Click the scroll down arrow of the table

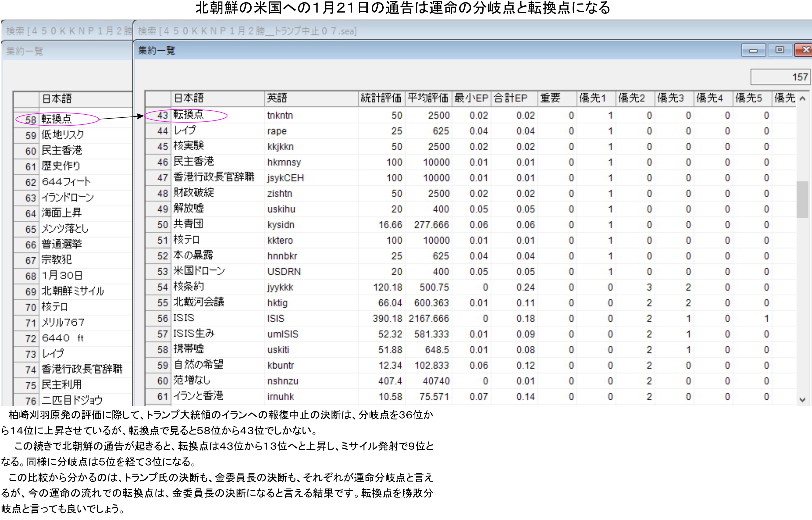[803, 400]
